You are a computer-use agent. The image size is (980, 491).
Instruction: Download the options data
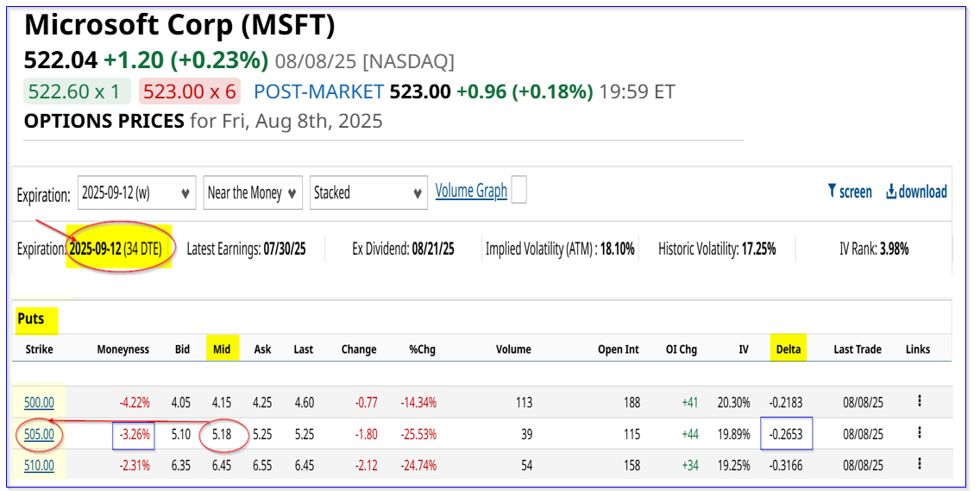click(x=916, y=192)
